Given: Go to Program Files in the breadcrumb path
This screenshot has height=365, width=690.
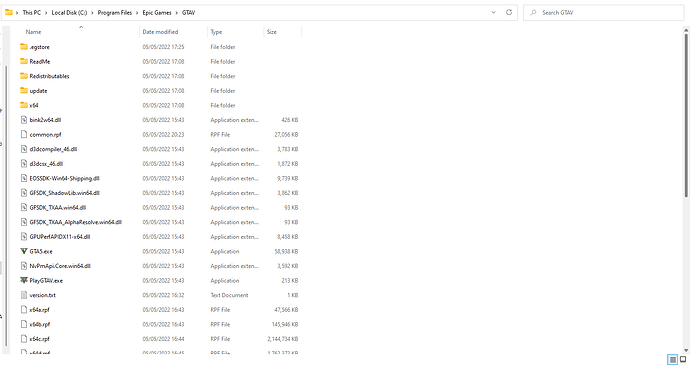Looking at the screenshot, I should pyautogui.click(x=114, y=12).
